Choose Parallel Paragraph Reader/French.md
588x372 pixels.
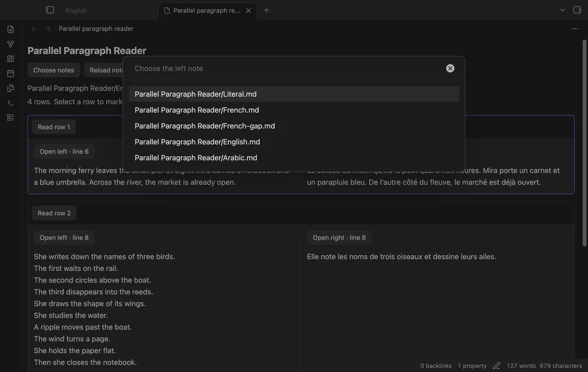tap(294, 110)
